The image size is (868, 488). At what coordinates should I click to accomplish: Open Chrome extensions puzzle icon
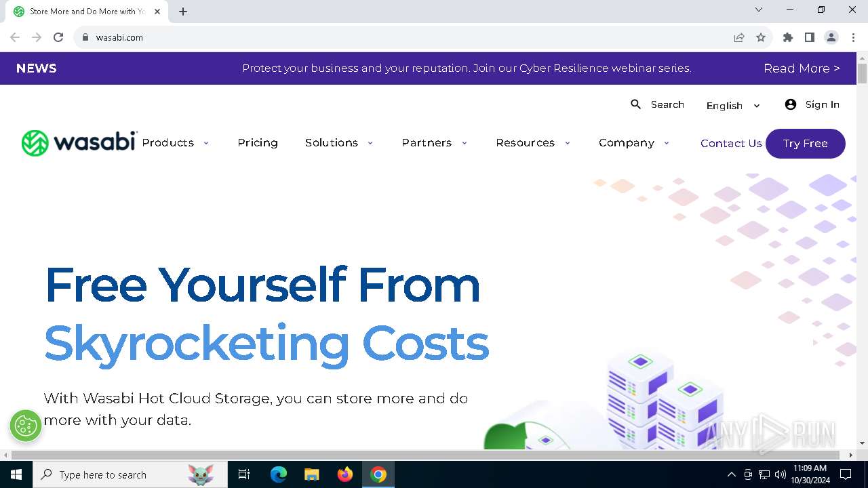point(788,37)
